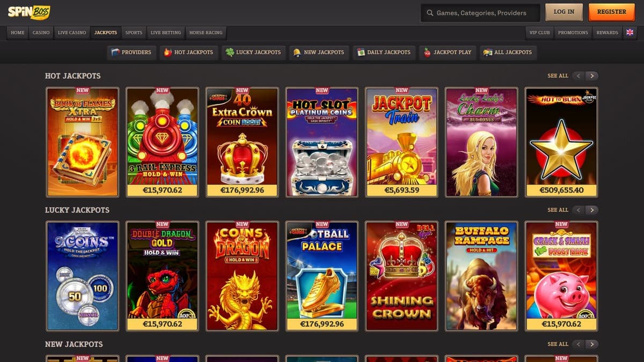Open Football Palace game
Screen dimensions: 644x362
322,276
